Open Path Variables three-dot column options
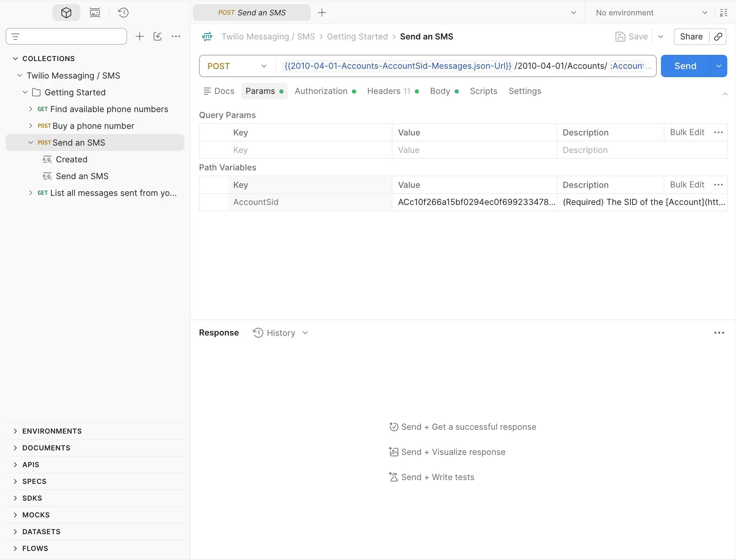The image size is (736, 560). (x=719, y=185)
